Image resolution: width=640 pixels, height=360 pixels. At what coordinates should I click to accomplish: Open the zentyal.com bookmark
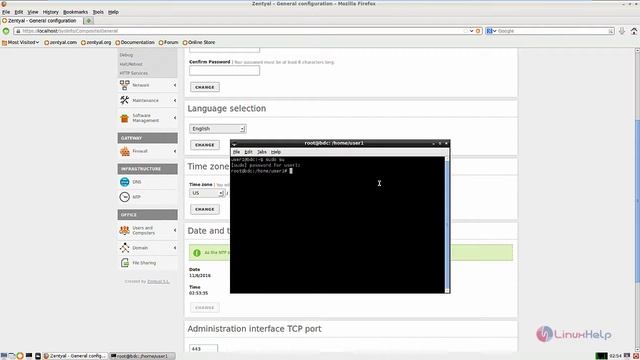point(60,42)
